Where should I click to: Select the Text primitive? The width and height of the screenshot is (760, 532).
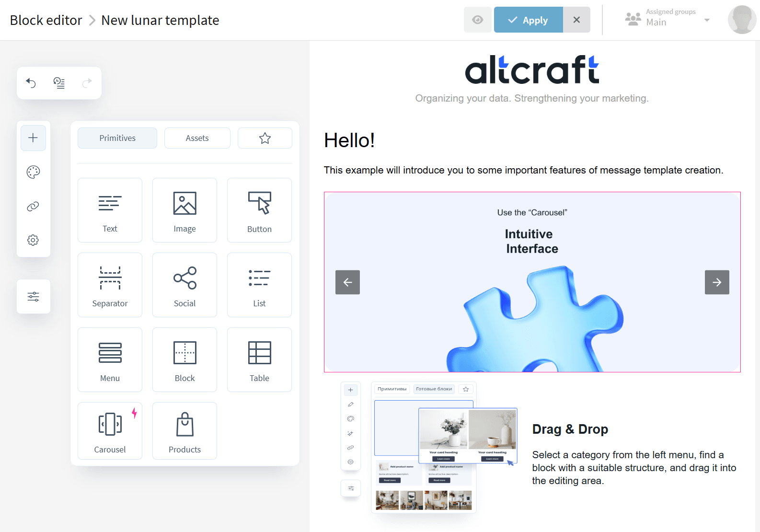coord(110,210)
